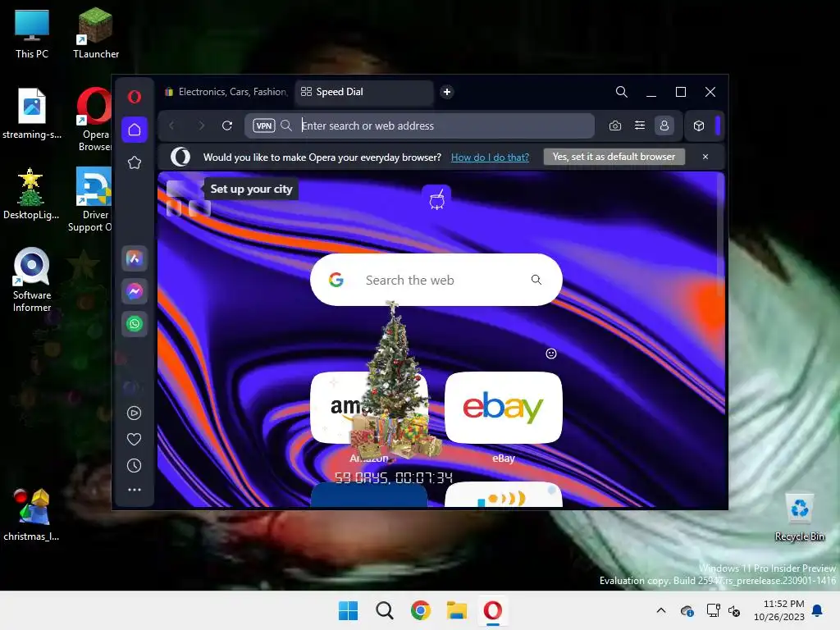Search tabs with magnifier icon
This screenshot has height=630, width=840.
coord(622,92)
